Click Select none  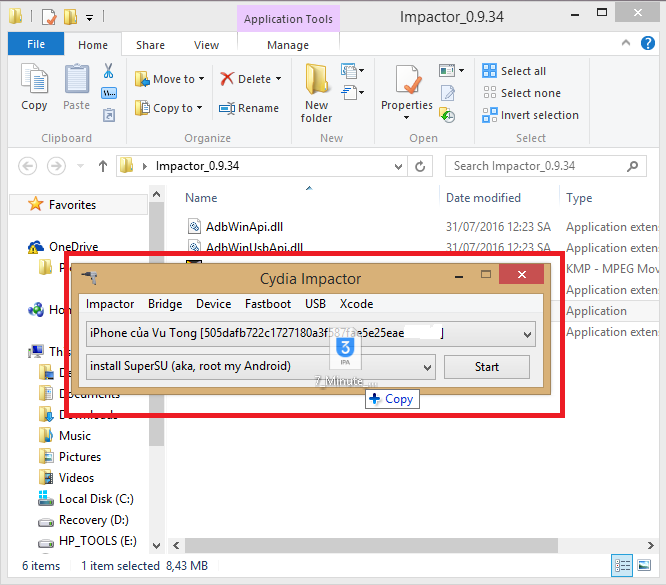(522, 93)
